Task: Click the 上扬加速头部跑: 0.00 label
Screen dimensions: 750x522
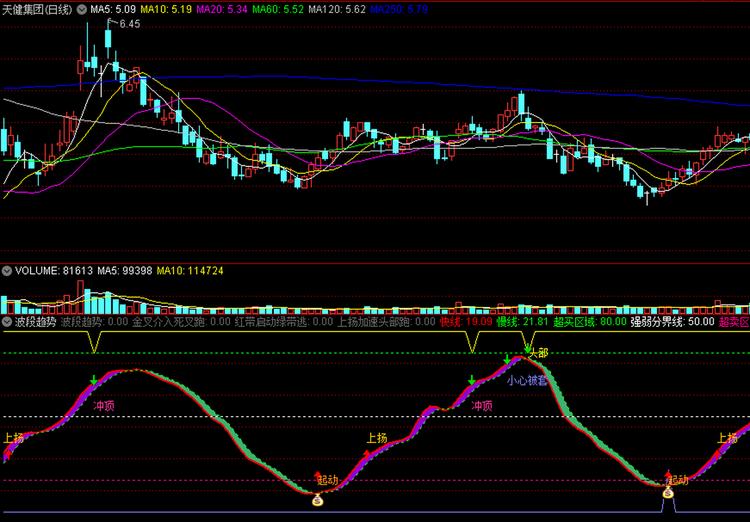Action: click(x=386, y=322)
